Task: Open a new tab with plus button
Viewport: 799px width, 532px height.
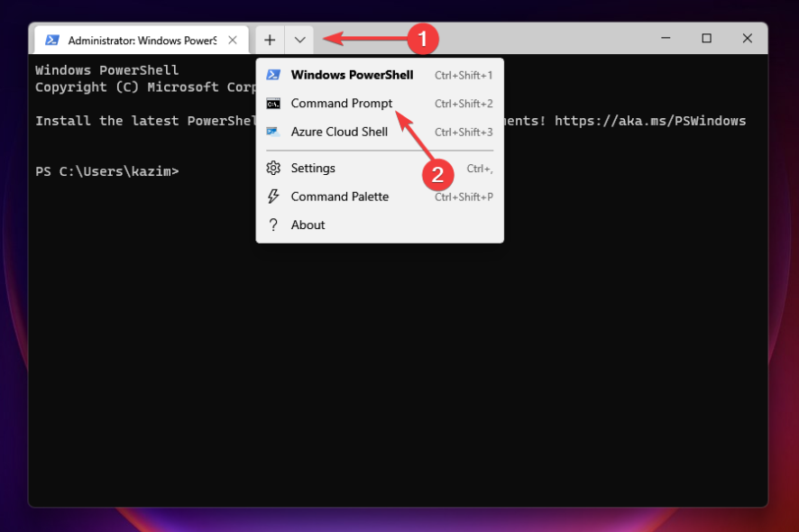Action: [270, 40]
